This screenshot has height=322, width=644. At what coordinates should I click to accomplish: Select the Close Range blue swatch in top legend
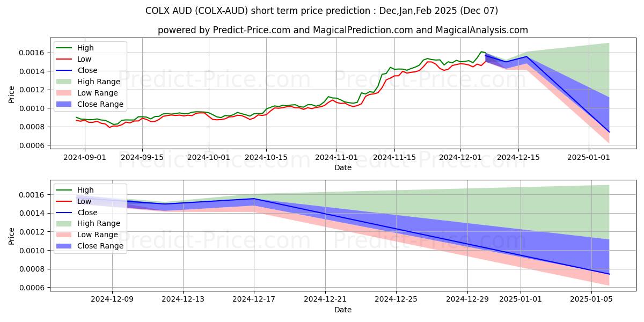[64, 104]
